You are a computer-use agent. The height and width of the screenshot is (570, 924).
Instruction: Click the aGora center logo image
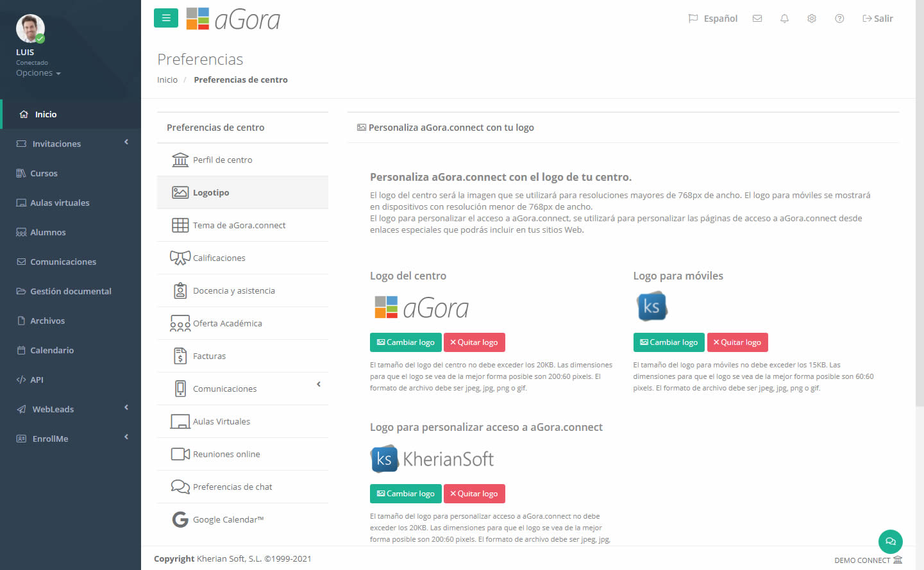[x=421, y=308]
